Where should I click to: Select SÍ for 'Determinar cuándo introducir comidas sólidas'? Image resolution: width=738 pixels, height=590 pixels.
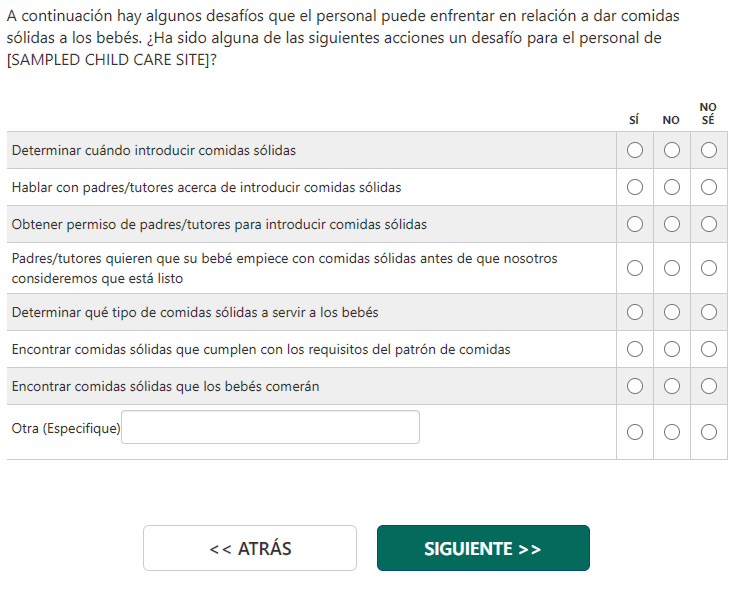coord(635,150)
